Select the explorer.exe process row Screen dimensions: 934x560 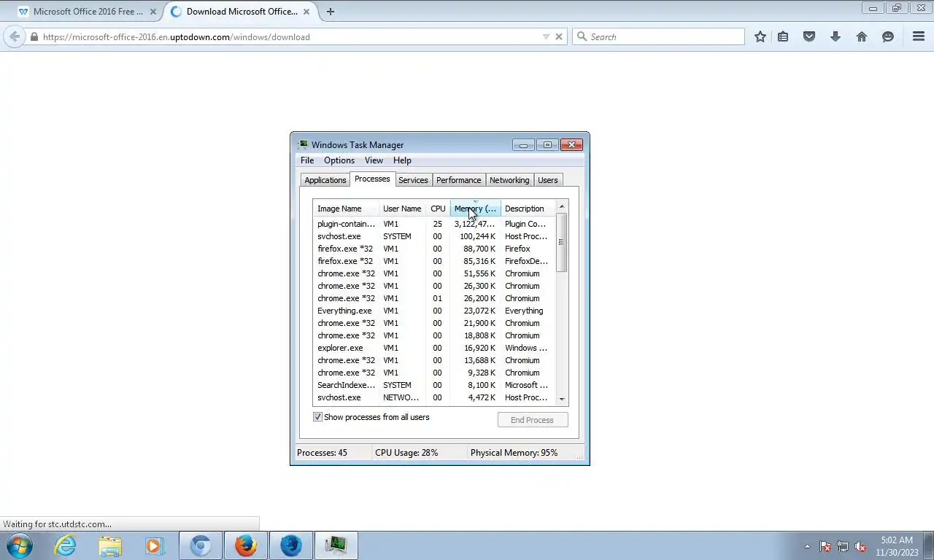(x=434, y=348)
